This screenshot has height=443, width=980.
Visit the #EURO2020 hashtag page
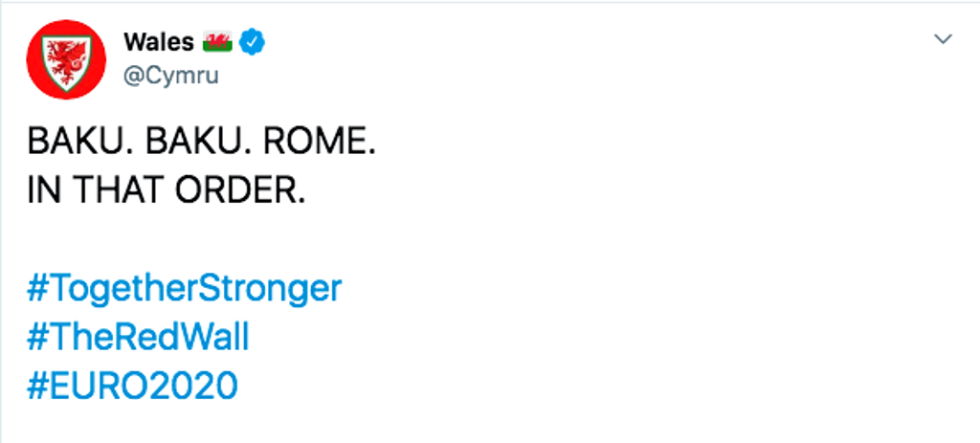pos(132,386)
